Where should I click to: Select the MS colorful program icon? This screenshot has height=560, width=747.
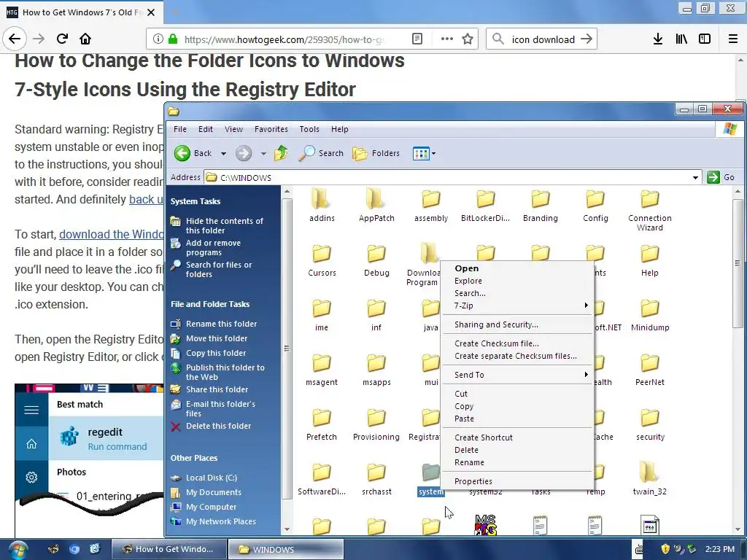coord(485,525)
